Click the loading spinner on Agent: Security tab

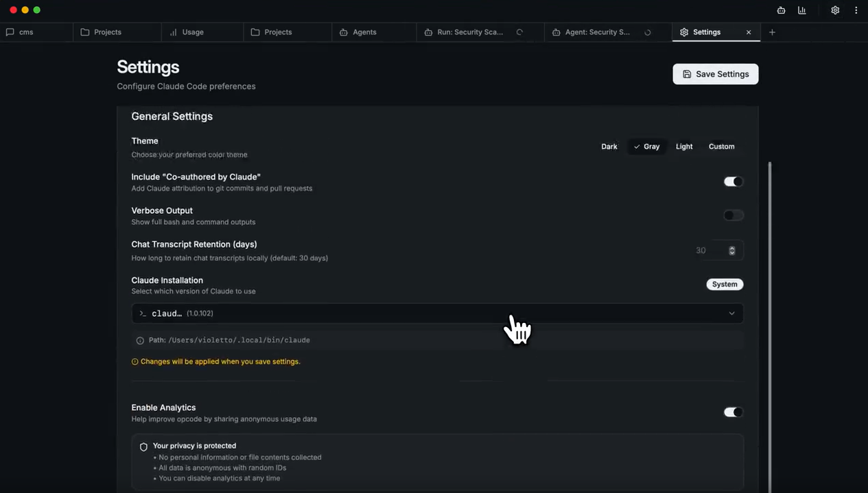tap(647, 32)
